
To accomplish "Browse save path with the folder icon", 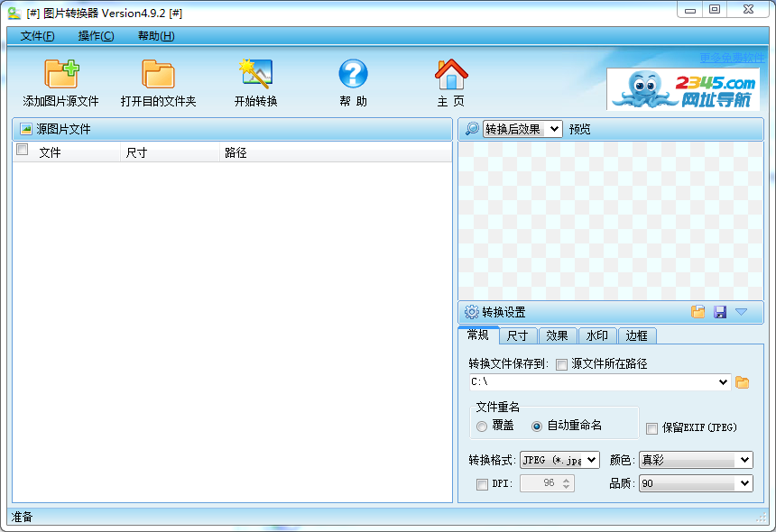I will coord(742,382).
